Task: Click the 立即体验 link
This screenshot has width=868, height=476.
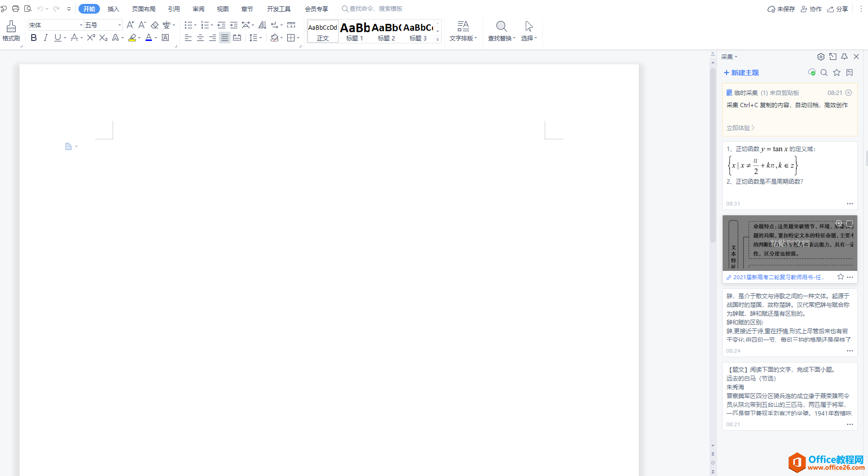Action: tap(740, 128)
